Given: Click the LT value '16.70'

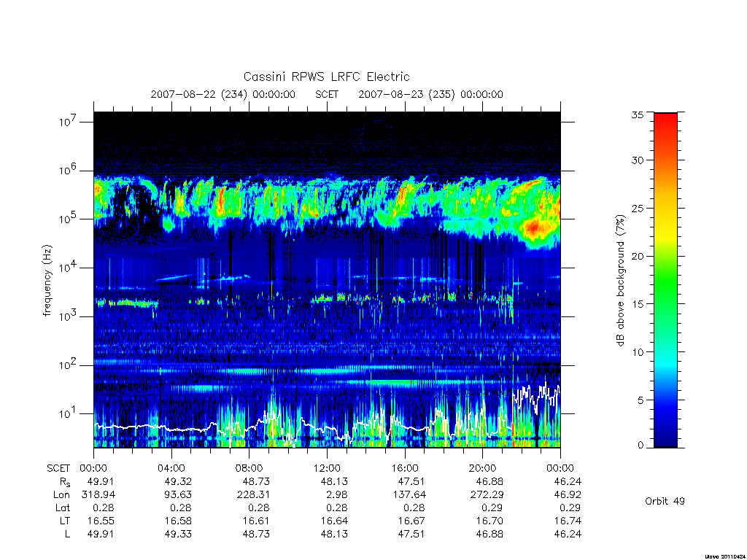Looking at the screenshot, I should click(489, 521).
